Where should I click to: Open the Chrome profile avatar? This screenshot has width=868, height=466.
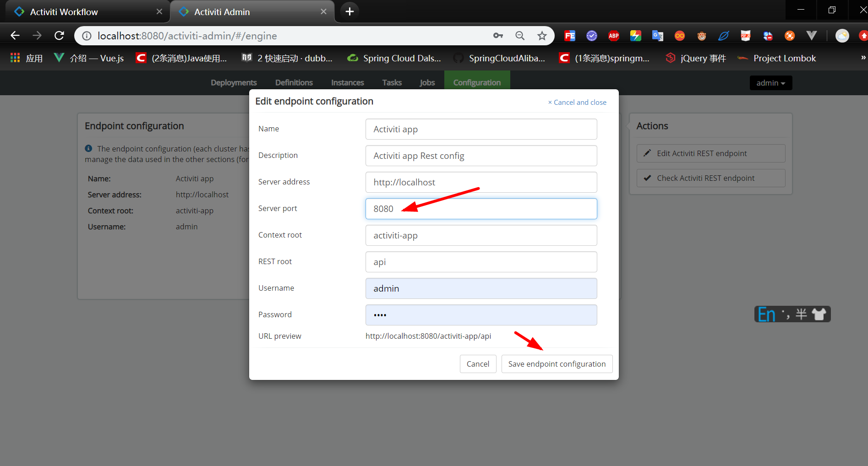click(842, 36)
